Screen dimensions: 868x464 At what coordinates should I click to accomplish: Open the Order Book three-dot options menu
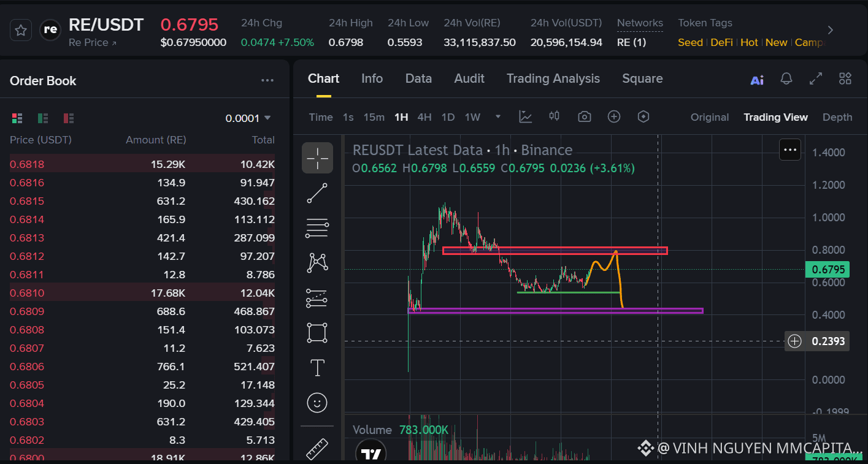267,80
